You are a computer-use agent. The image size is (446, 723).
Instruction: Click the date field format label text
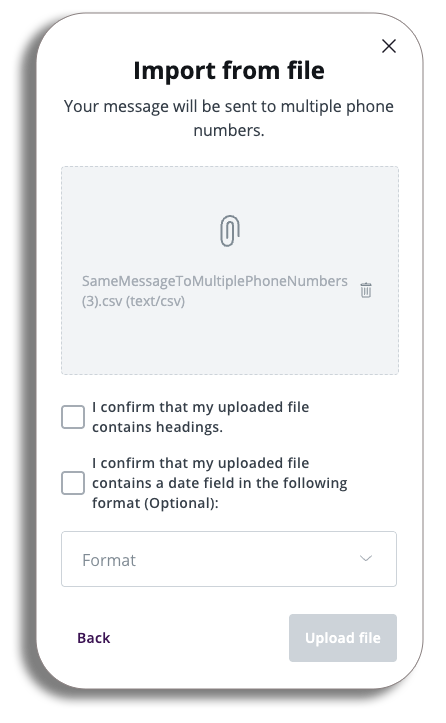coord(220,483)
